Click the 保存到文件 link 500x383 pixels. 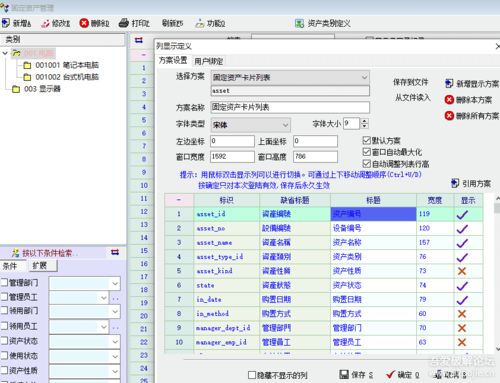[x=410, y=82]
